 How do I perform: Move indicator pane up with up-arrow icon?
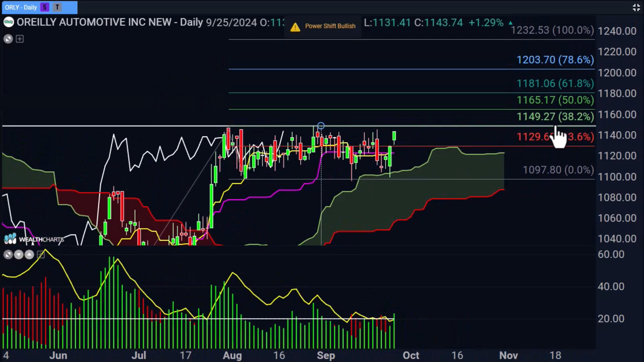(x=30, y=255)
